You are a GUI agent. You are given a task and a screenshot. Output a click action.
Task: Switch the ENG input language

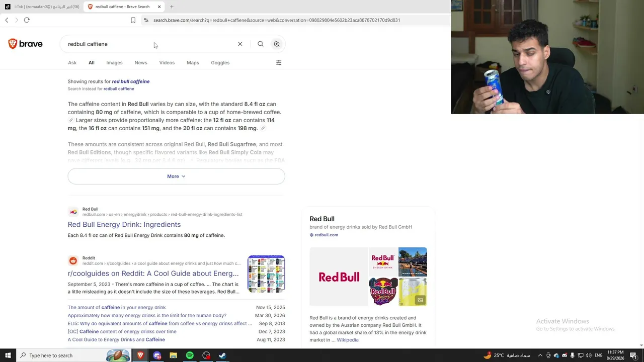(599, 355)
